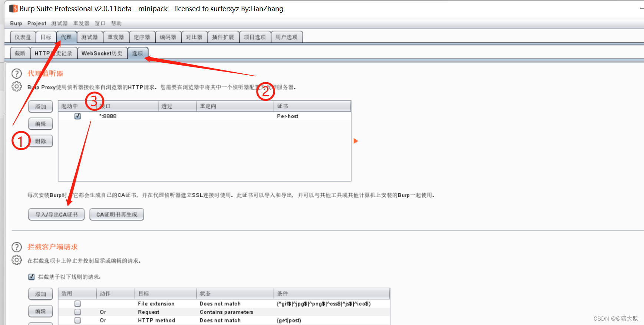Switch to the 定序器 tab
Screen dimensions: 644x325
point(142,37)
